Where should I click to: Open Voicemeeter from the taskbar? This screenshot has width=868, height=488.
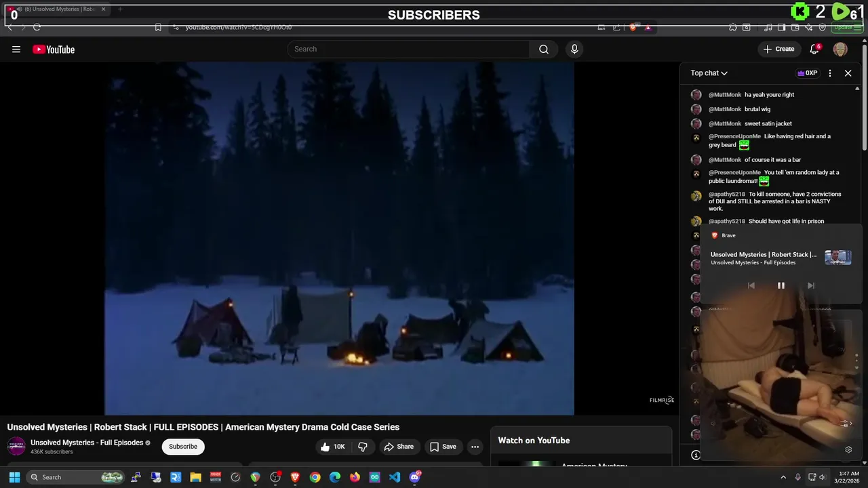click(216, 477)
